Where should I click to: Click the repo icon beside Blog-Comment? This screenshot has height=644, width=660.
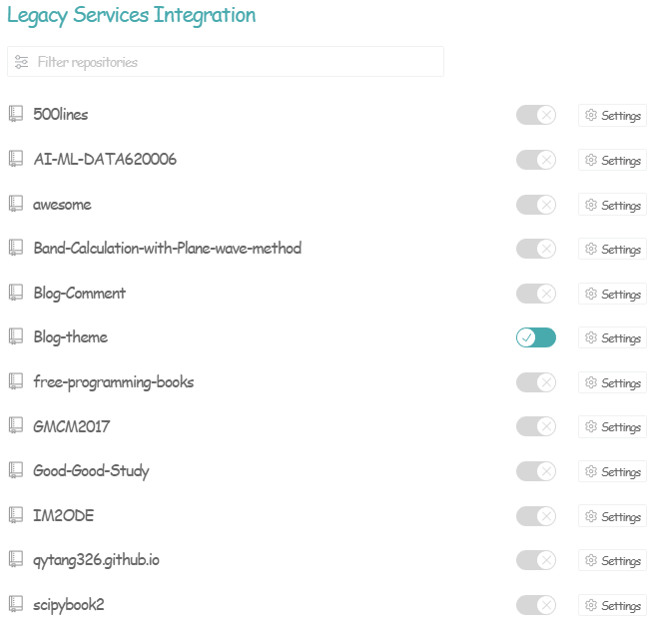(15, 293)
